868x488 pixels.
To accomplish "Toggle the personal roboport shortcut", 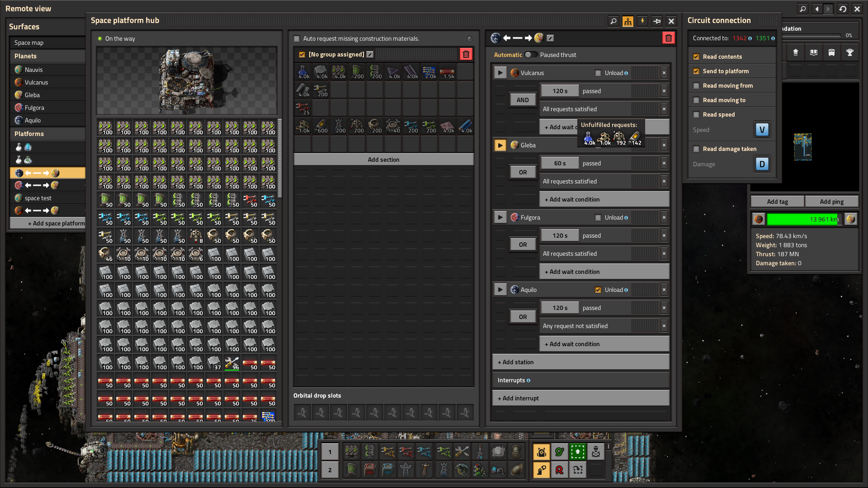I will [542, 451].
